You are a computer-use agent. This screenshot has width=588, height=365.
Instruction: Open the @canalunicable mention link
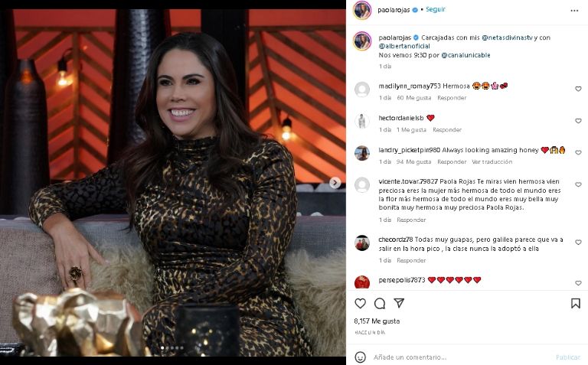pos(465,55)
